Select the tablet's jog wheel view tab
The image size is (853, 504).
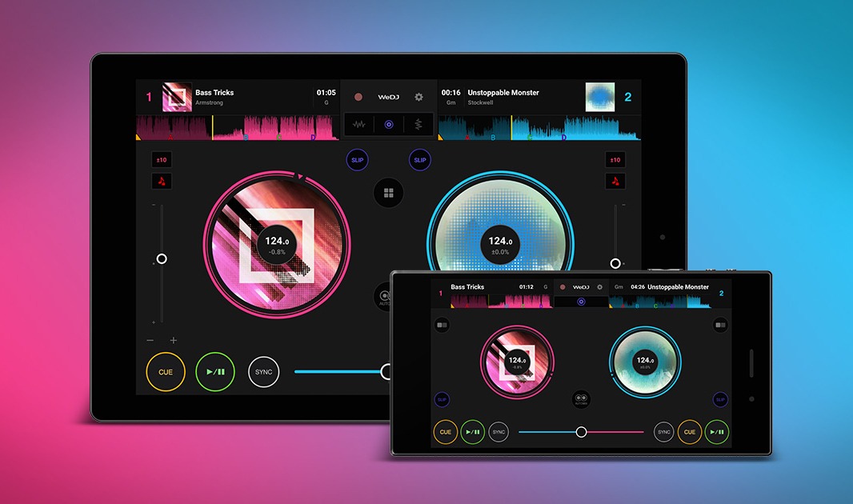click(x=389, y=124)
